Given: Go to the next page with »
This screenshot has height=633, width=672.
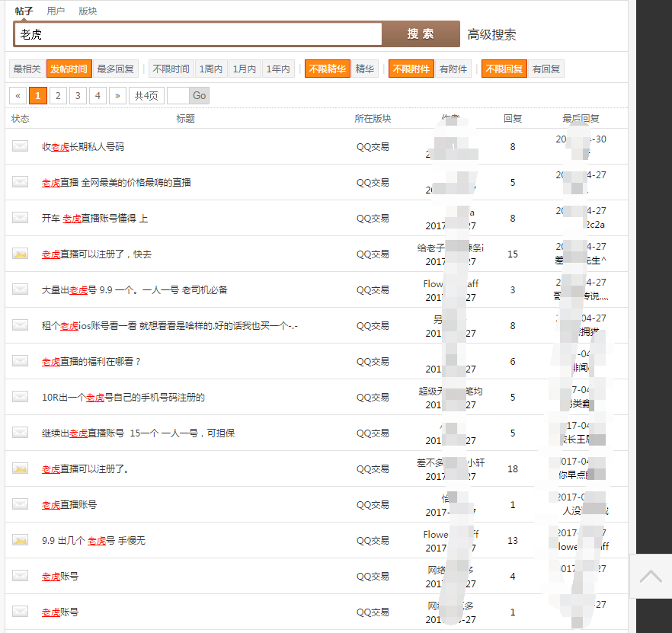Looking at the screenshot, I should pos(117,95).
